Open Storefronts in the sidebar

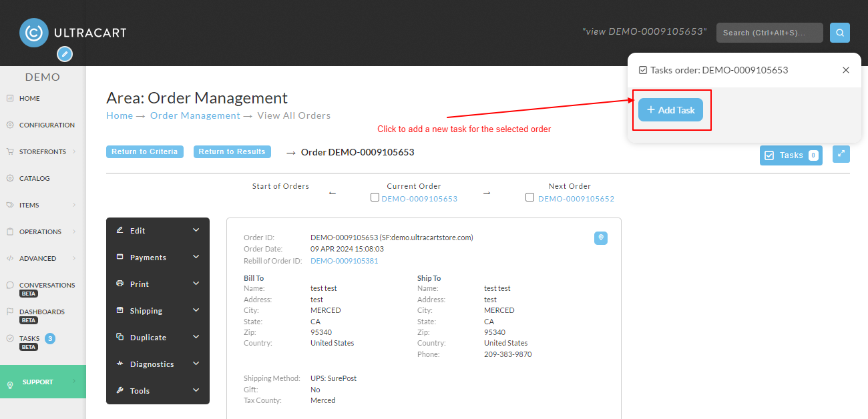point(43,151)
